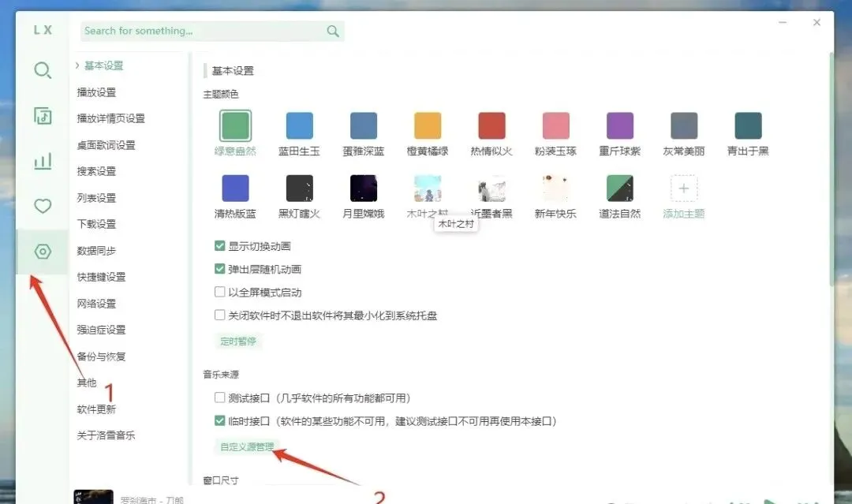Viewport: 852px width, 504px height.
Task: Minimize the LX Music window
Action: 783,22
